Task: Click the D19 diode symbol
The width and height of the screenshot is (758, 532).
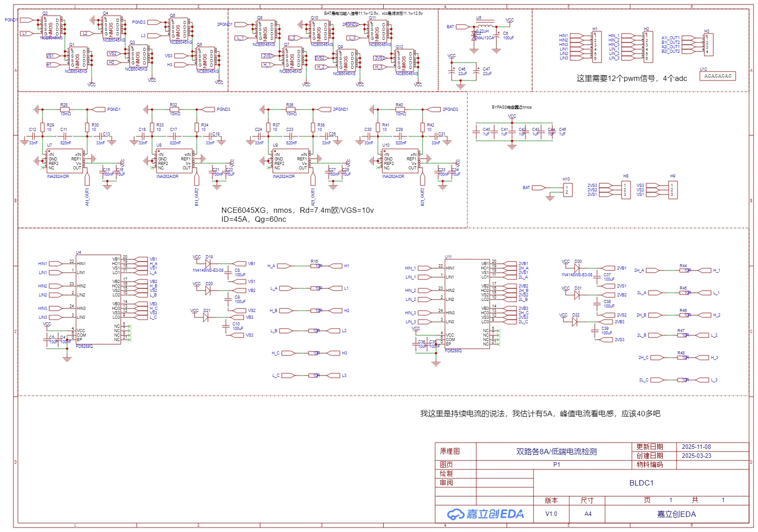Action: pos(207,264)
